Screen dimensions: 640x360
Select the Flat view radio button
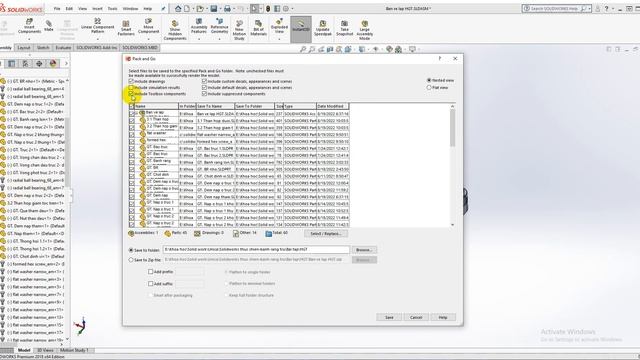pyautogui.click(x=429, y=87)
